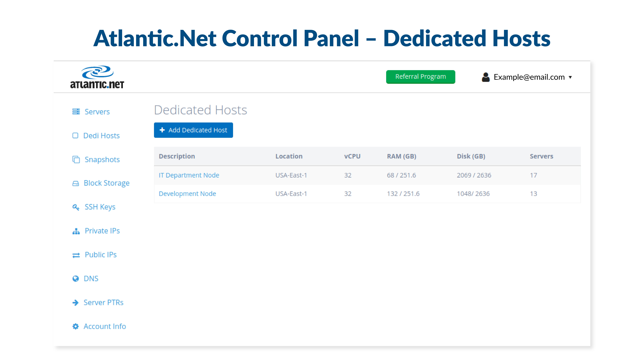Image resolution: width=644 pixels, height=362 pixels.
Task: Click the Dedi Hosts icon
Action: [x=76, y=135]
